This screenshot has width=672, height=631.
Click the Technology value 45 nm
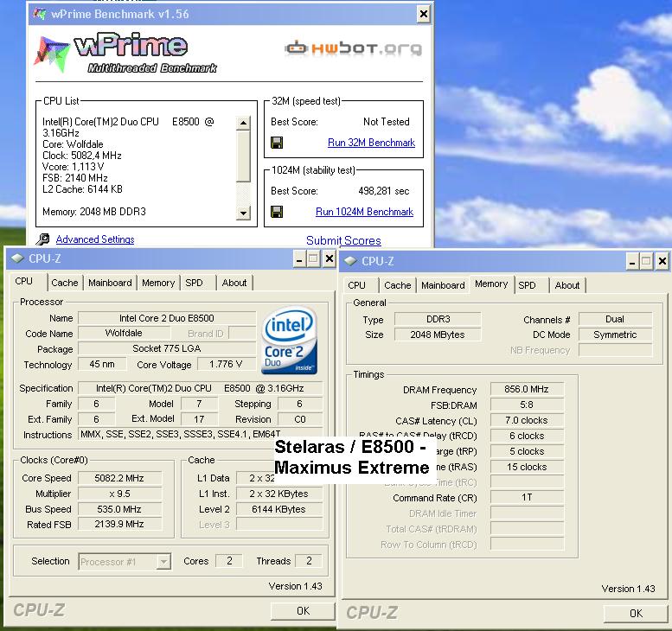coord(102,364)
